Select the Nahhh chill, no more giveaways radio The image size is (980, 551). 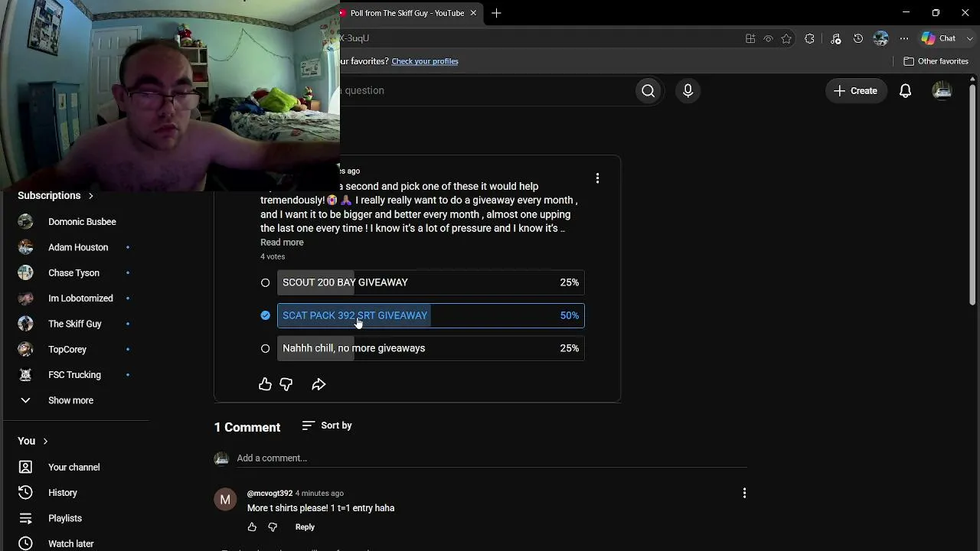[265, 349]
